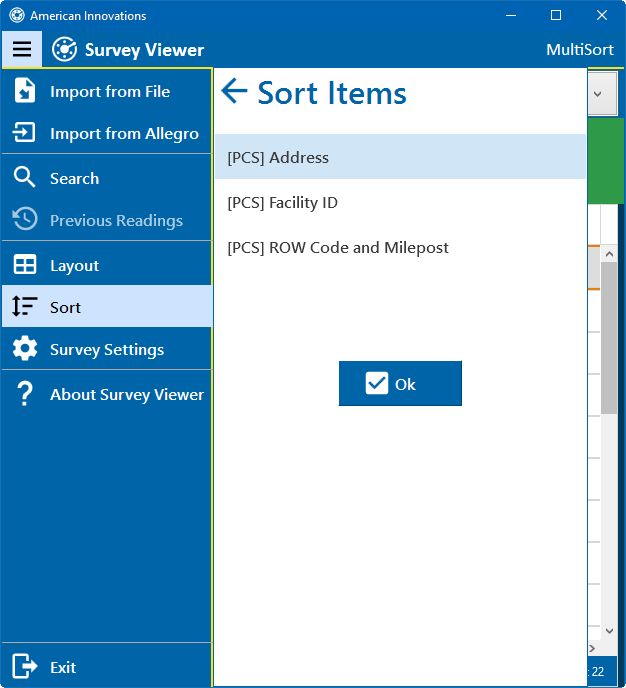This screenshot has height=688, width=626.
Task: Click the MultiSort label
Action: point(579,50)
